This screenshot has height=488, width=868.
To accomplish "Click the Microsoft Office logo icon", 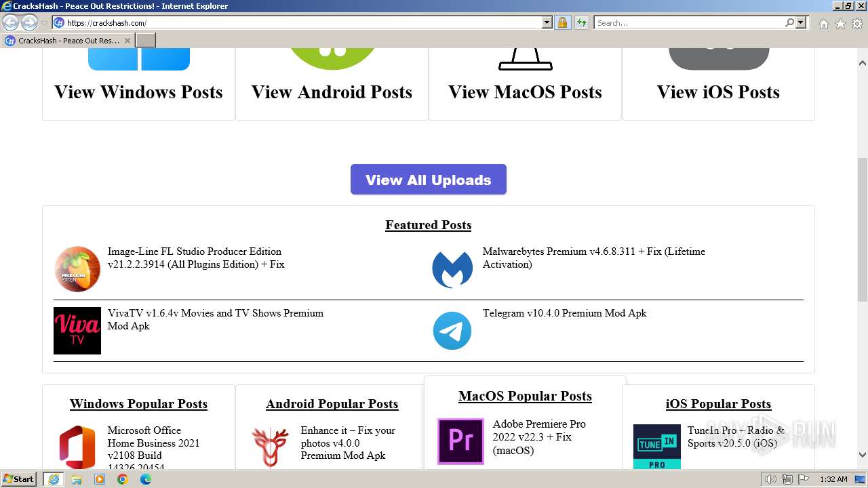I will click(x=77, y=447).
